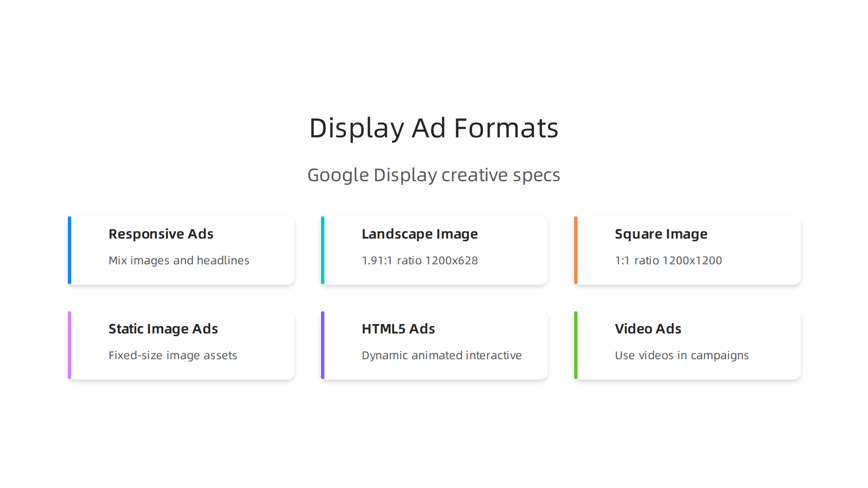
Task: Select the Square Image heading
Action: [x=661, y=234]
